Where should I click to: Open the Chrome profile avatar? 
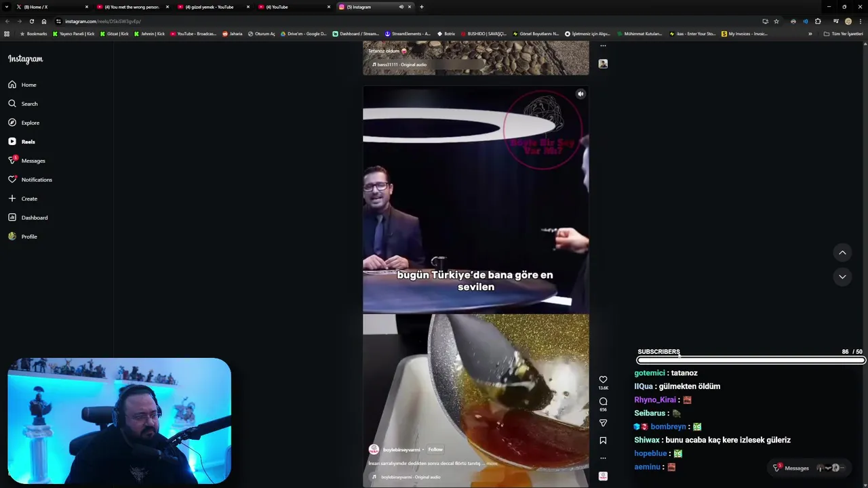tap(848, 21)
